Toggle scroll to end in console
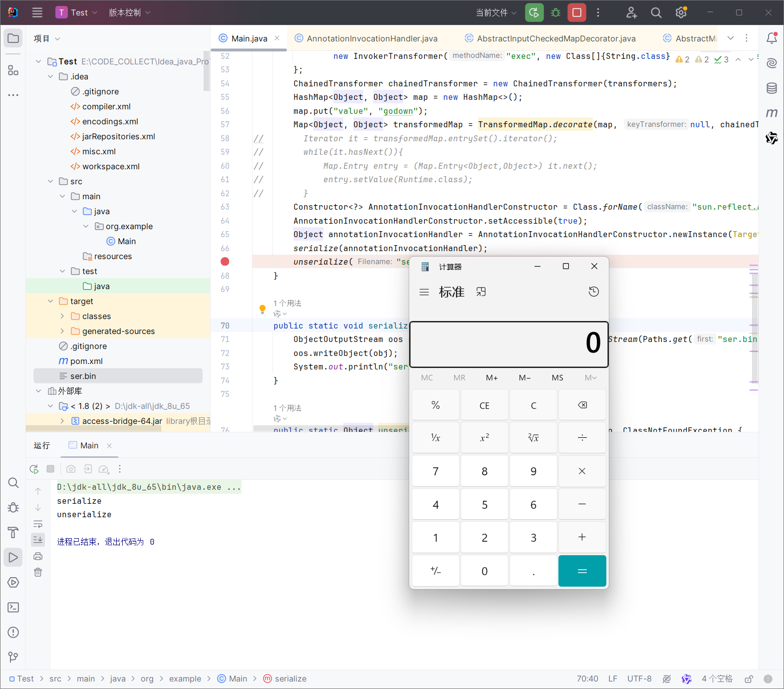Screen dimensions: 784x689 coord(38,540)
